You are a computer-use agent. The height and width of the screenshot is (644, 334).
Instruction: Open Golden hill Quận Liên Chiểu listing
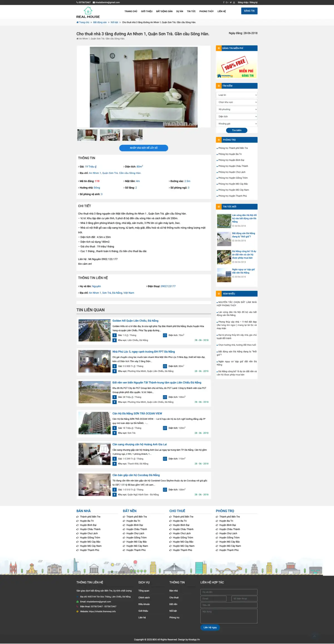coord(135,321)
